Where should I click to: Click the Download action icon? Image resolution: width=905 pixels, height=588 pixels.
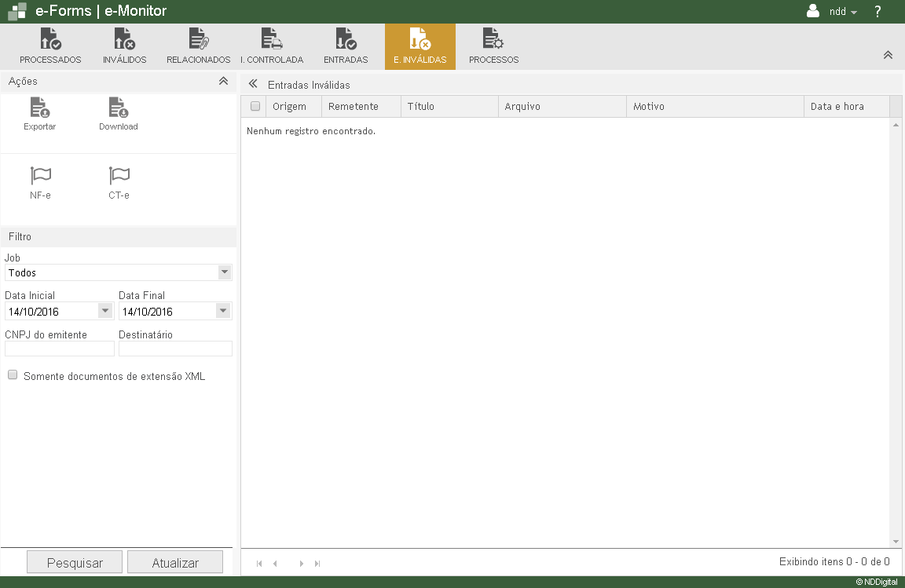click(118, 108)
